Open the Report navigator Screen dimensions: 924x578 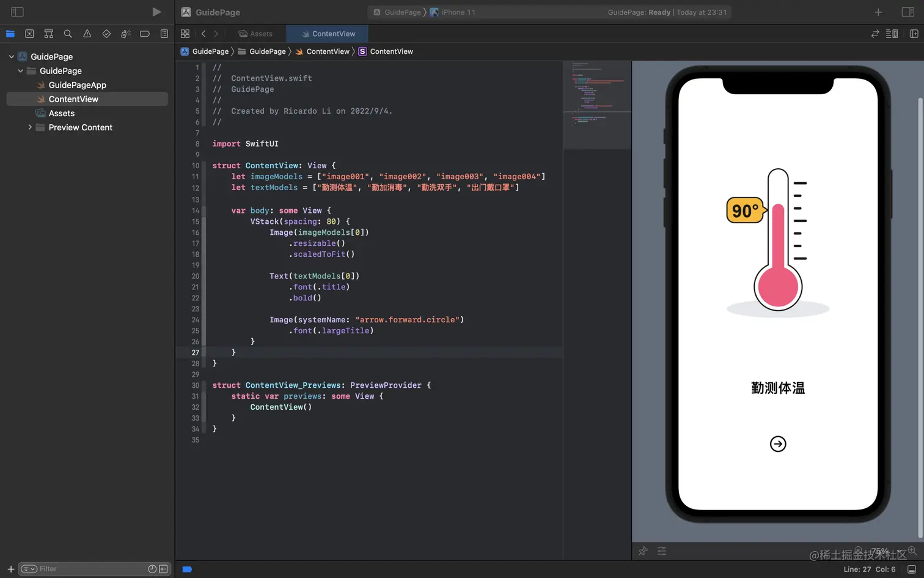(164, 34)
